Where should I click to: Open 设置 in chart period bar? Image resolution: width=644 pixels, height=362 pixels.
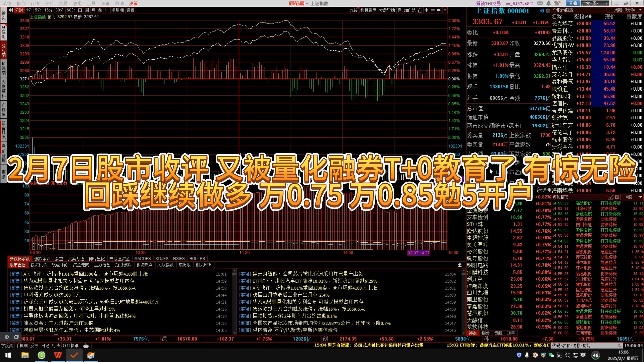[x=130, y=10]
